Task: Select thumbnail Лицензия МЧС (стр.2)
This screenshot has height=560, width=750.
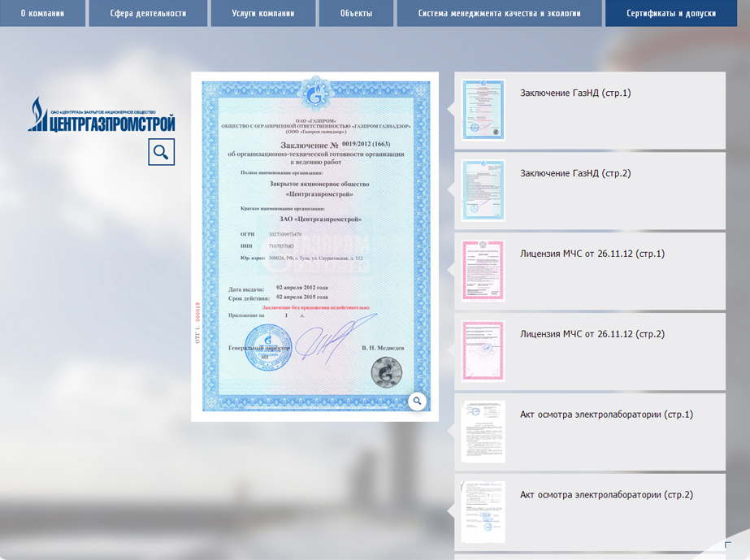Action: coord(483,351)
